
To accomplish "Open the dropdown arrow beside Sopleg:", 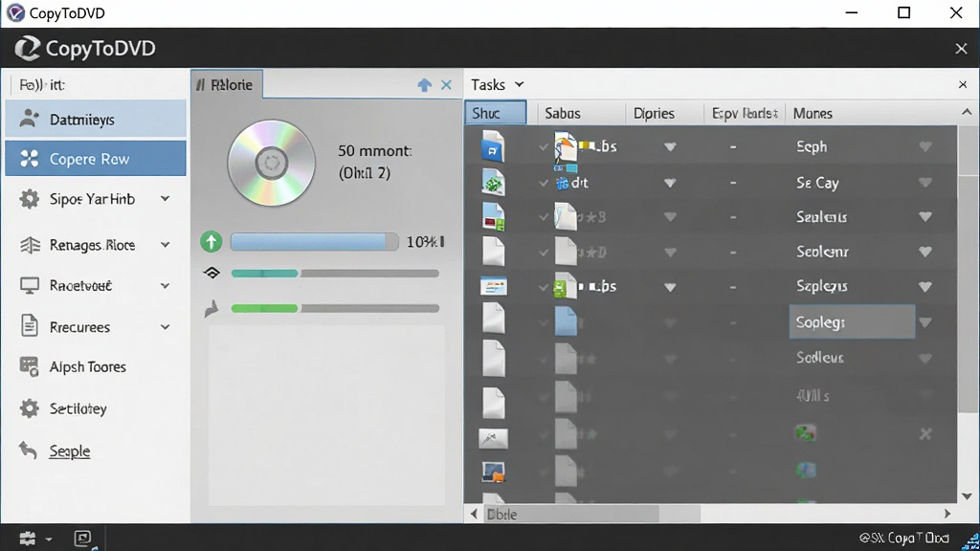I will 925,322.
